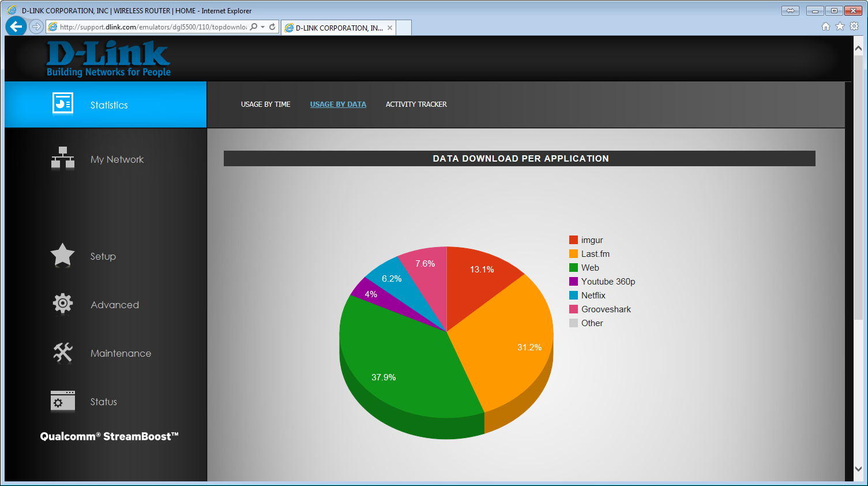Click the Last.fm orange legend swatch

pos(573,254)
